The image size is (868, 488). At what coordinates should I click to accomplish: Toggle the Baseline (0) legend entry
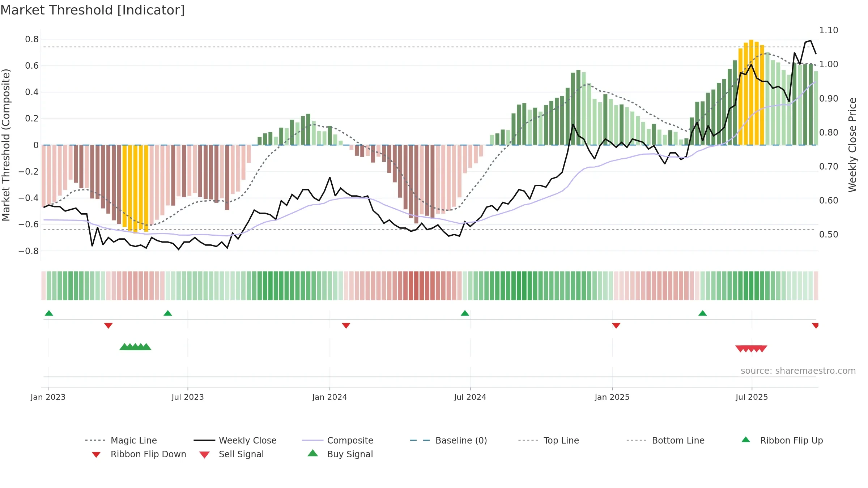tap(448, 440)
